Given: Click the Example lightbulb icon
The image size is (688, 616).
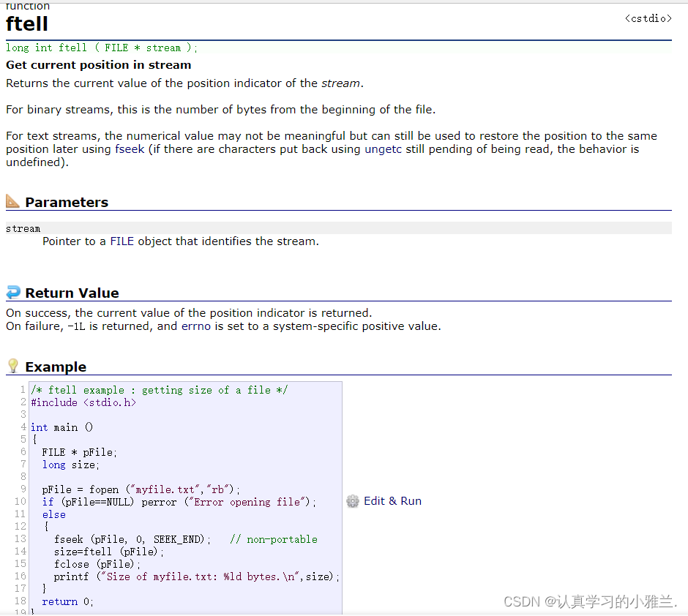Looking at the screenshot, I should (13, 367).
